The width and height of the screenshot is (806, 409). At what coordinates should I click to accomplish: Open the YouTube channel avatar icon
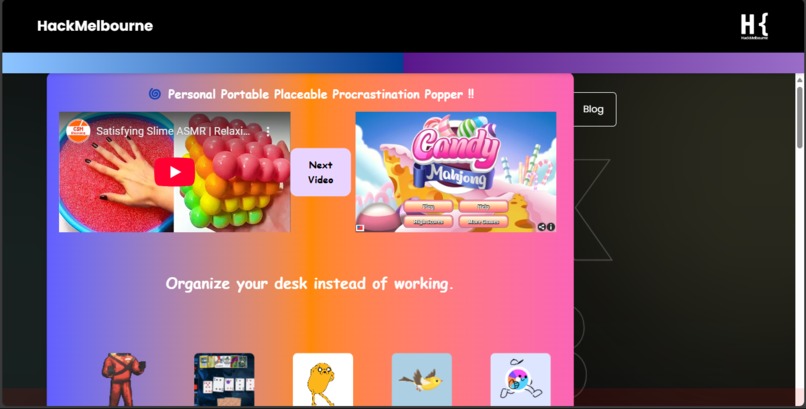(79, 131)
